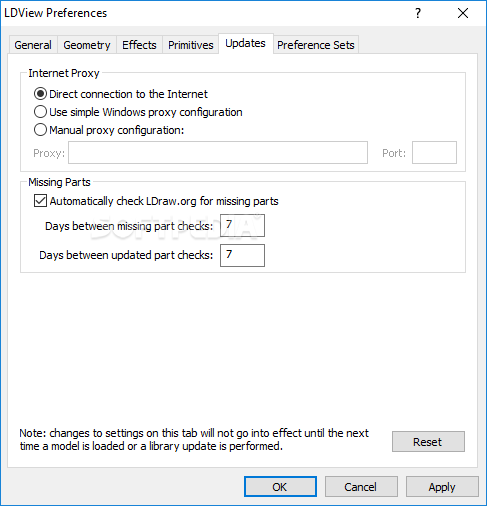Click the Port input field
487x506 pixels.
coord(434,153)
